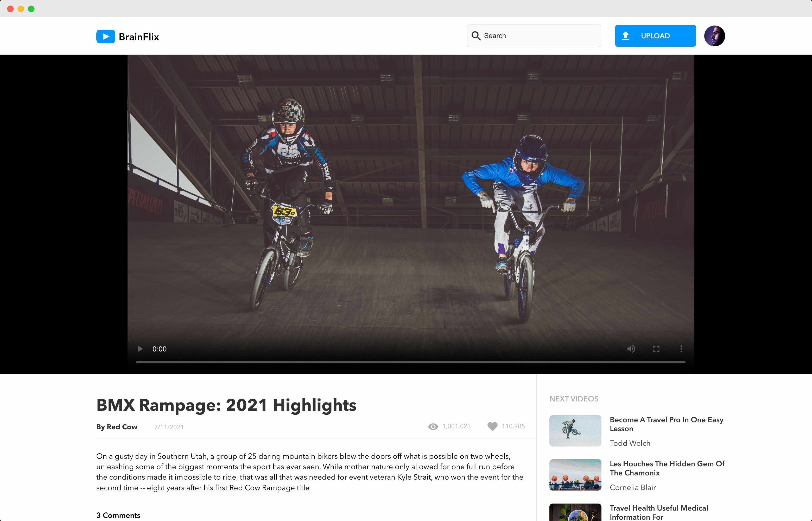This screenshot has height=521, width=812.
Task: Click the video description paragraph
Action: [x=310, y=472]
